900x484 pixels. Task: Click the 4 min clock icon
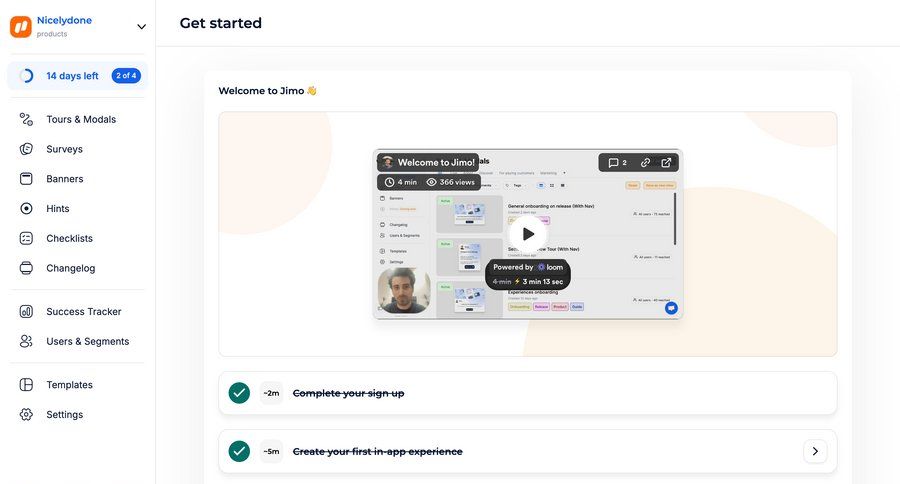coord(389,182)
